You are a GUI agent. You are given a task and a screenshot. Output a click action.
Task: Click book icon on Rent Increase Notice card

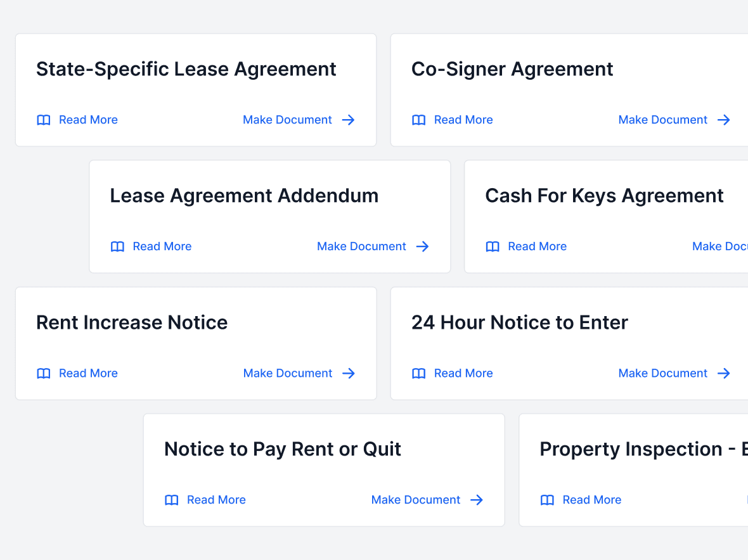click(44, 374)
